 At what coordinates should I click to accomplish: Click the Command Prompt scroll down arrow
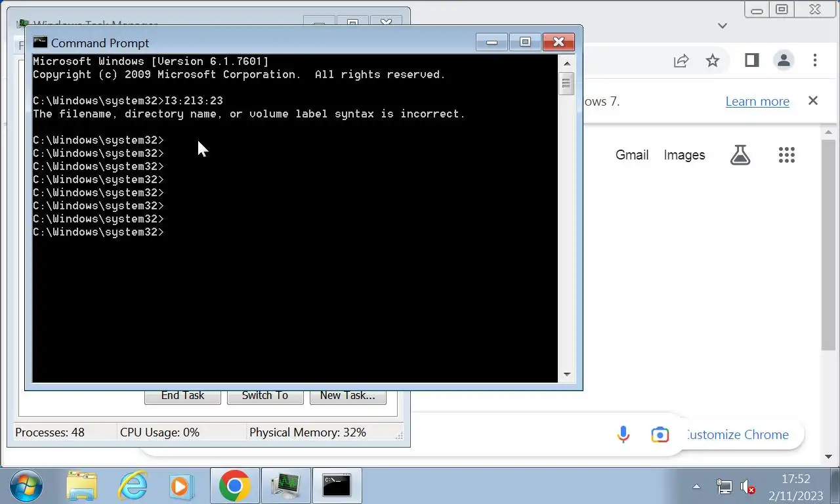566,375
